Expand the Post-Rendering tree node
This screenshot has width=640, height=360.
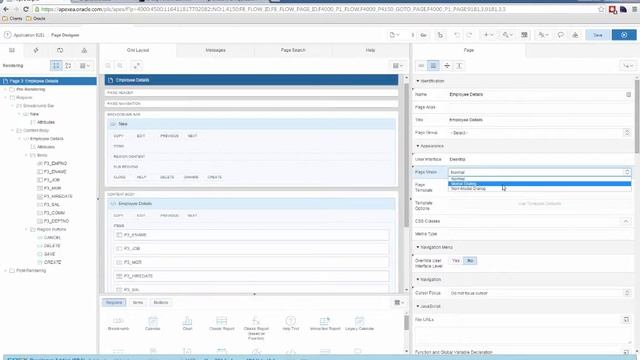[x=6, y=271]
